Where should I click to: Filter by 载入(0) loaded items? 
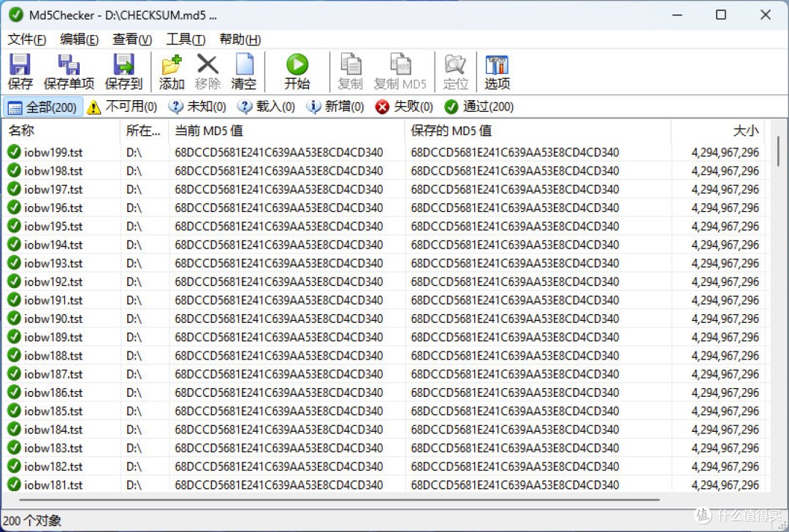tap(266, 107)
